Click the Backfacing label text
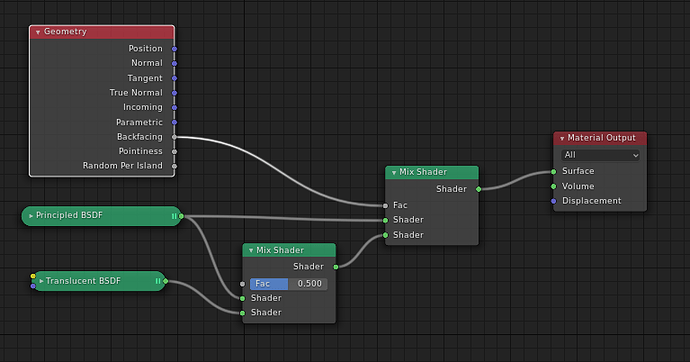The width and height of the screenshot is (690, 362). (x=139, y=137)
